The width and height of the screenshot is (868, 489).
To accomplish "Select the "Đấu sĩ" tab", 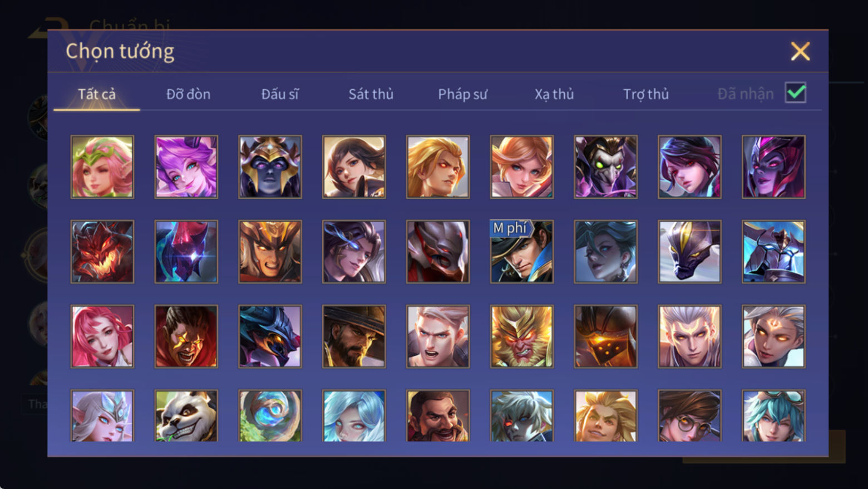I will 280,94.
